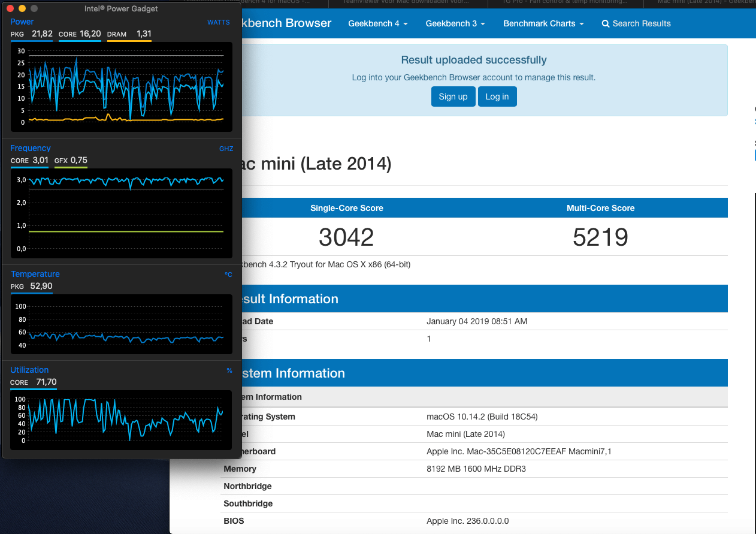Screen dimensions: 756x534
Task: Click the GHZ unit label in Frequency panel
Action: tap(226, 149)
